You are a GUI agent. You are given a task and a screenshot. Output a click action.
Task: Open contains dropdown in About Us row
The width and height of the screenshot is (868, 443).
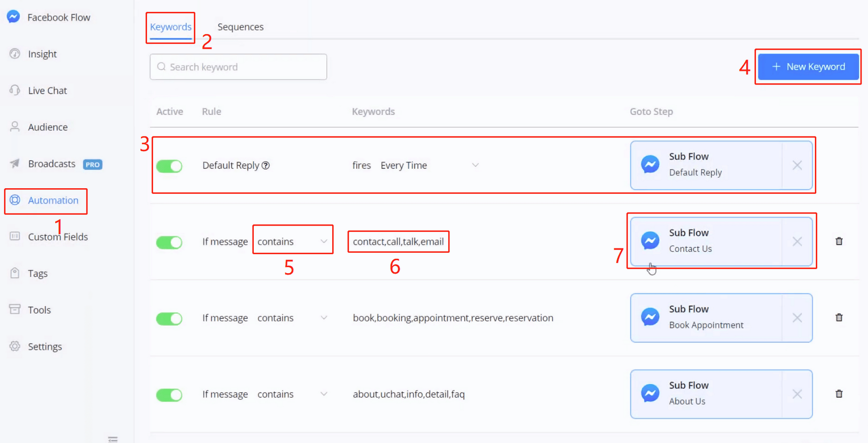pos(293,394)
